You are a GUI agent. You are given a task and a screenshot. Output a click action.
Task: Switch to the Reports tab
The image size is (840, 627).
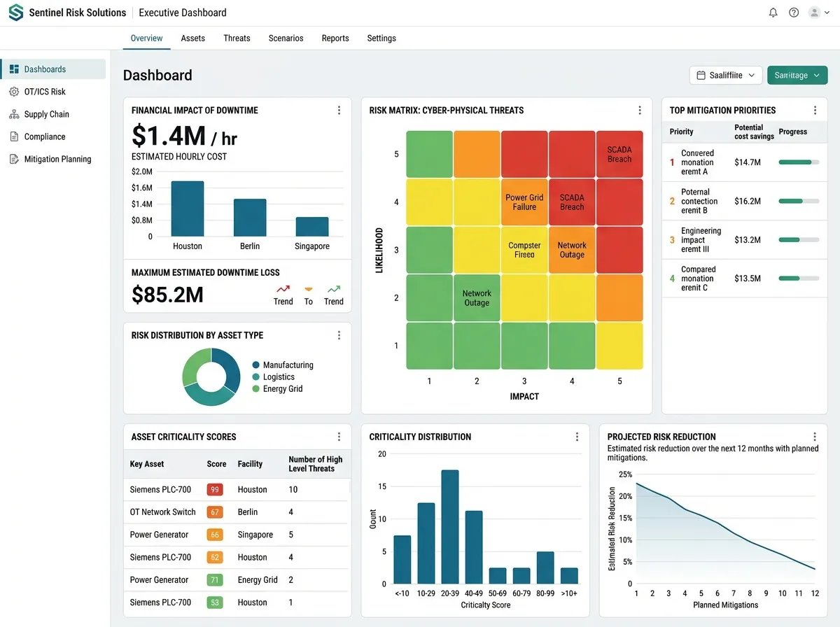[x=335, y=38]
